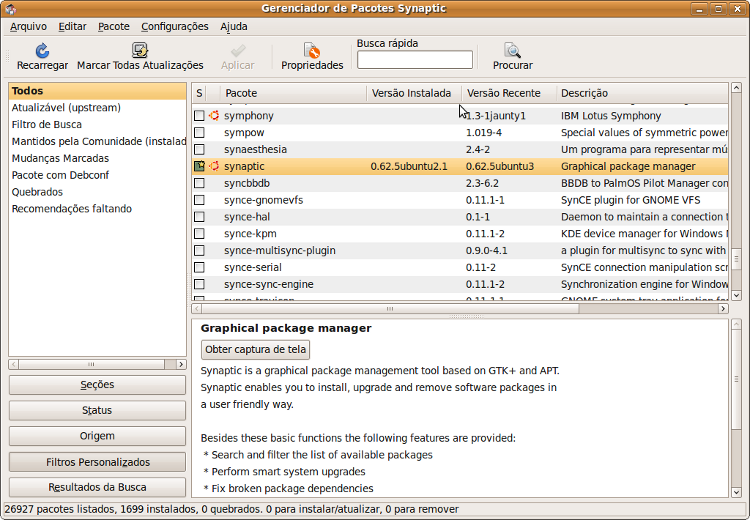Click the Procurar search icon
Image resolution: width=750 pixels, height=520 pixels.
(x=512, y=50)
